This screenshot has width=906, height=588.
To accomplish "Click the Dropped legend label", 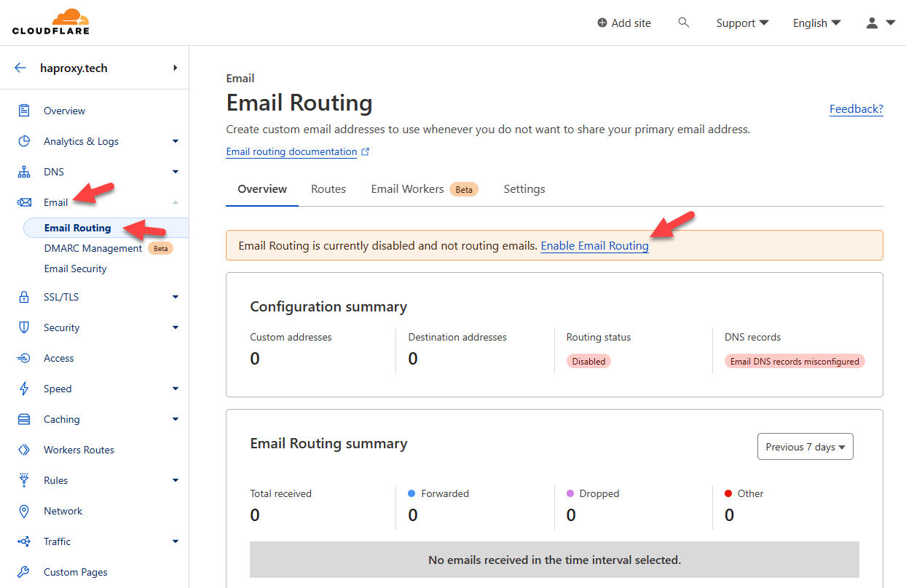I will click(x=599, y=493).
